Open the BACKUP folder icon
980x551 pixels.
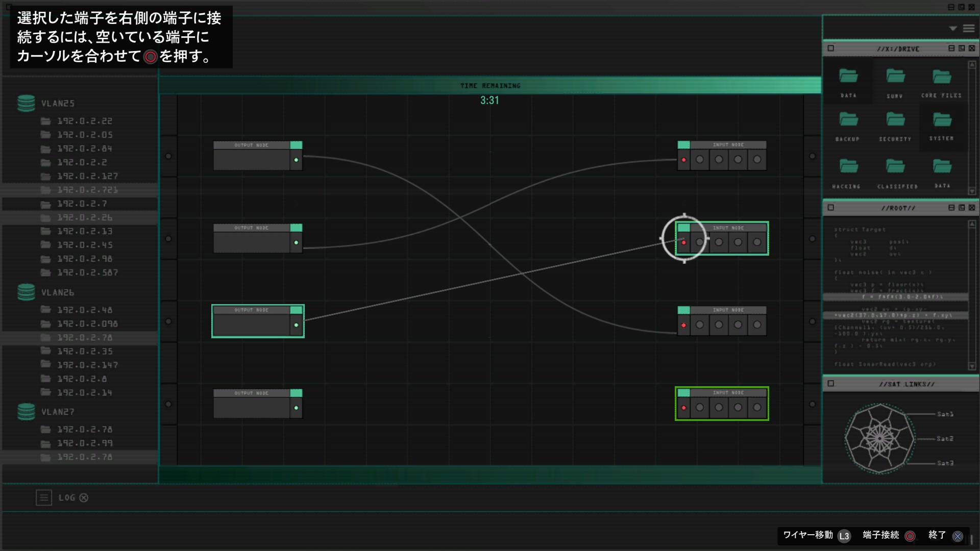(848, 120)
